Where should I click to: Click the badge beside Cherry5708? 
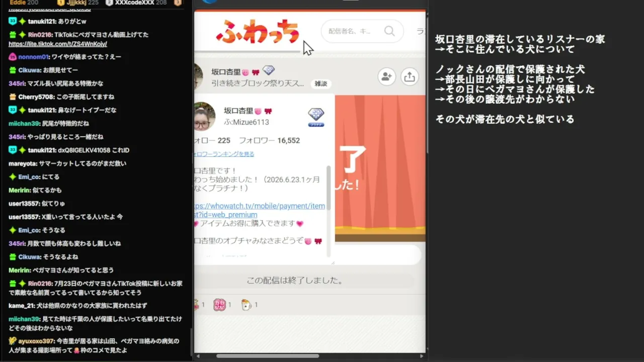(x=13, y=97)
